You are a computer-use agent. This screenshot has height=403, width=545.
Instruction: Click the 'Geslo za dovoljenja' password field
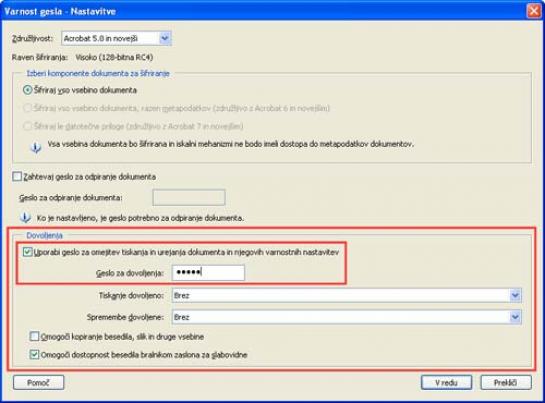click(x=208, y=273)
